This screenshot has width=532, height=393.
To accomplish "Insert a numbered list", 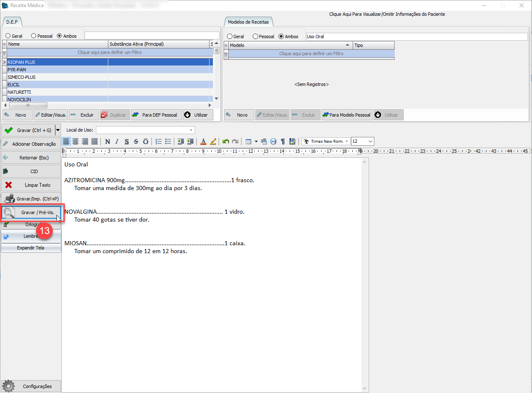I will click(159, 142).
